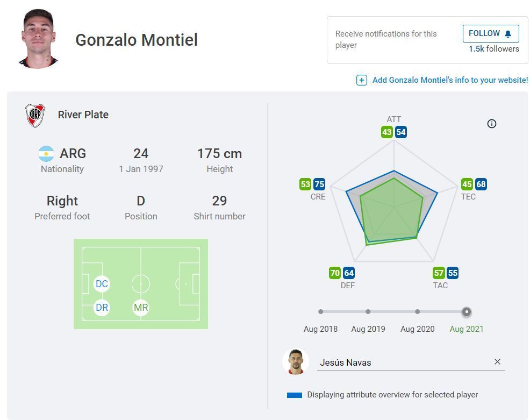Select the MR position on pitch
The height and width of the screenshot is (420, 530).
(141, 308)
